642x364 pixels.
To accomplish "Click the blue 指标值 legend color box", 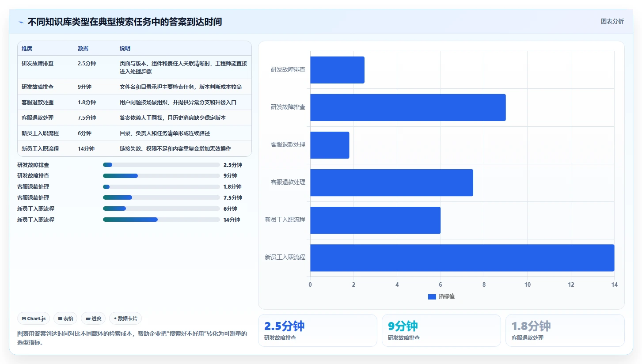I will [x=432, y=296].
